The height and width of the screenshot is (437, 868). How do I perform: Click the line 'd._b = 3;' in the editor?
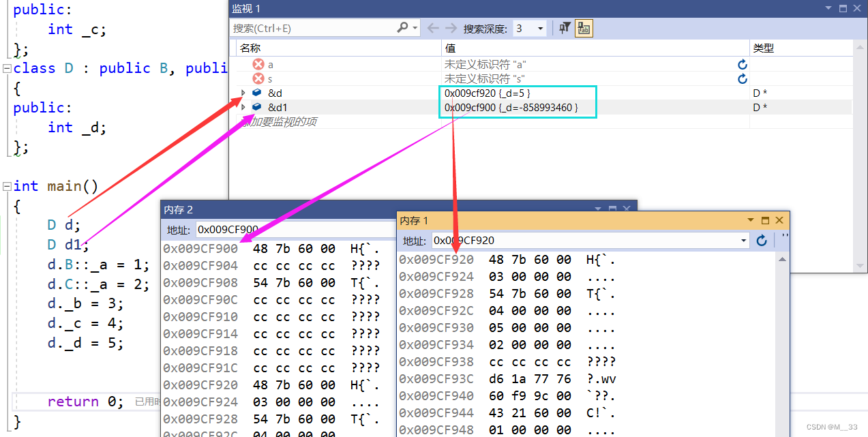point(85,303)
